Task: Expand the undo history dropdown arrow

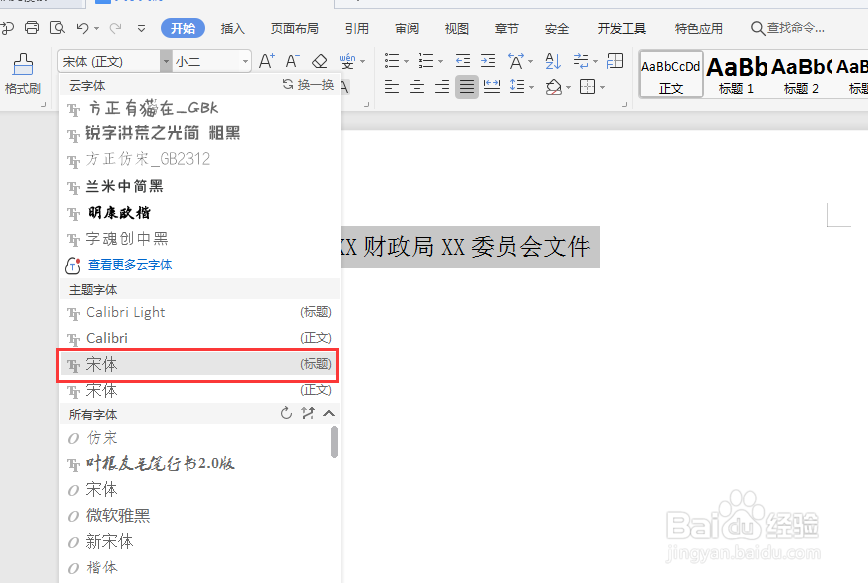Action: pyautogui.click(x=96, y=28)
